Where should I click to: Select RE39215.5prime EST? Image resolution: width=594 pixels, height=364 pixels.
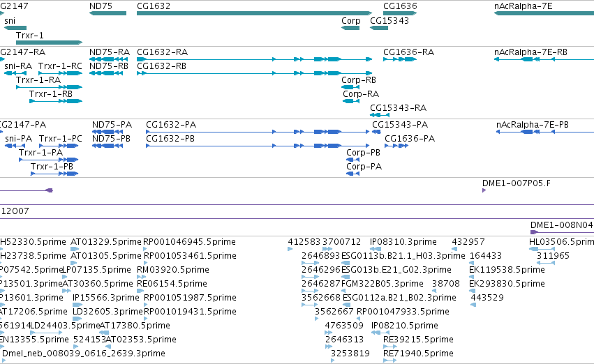(389, 346)
